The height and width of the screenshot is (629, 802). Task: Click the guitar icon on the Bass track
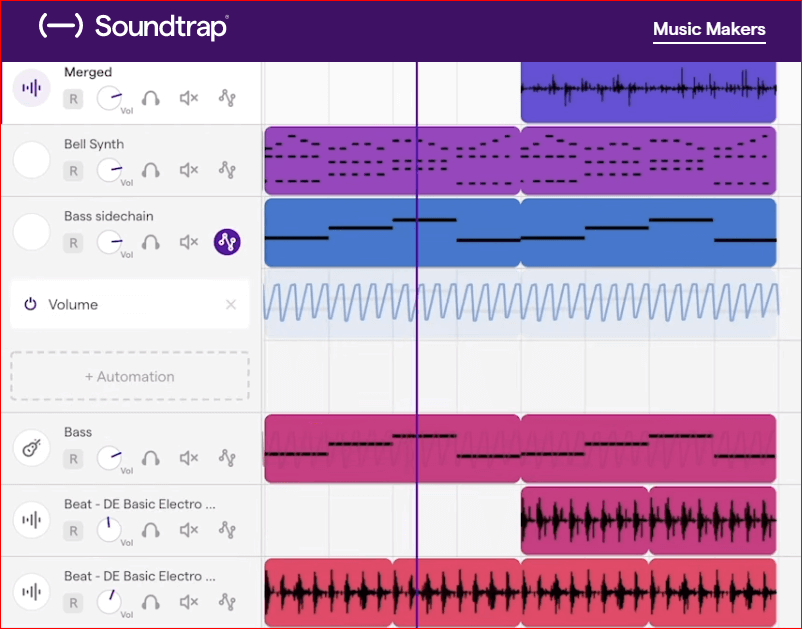[x=31, y=448]
